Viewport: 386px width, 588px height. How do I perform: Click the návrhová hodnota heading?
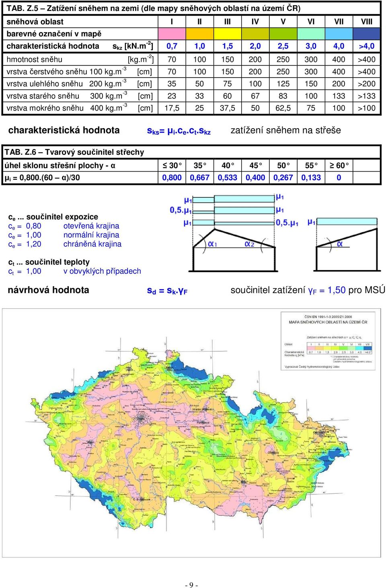click(x=48, y=290)
